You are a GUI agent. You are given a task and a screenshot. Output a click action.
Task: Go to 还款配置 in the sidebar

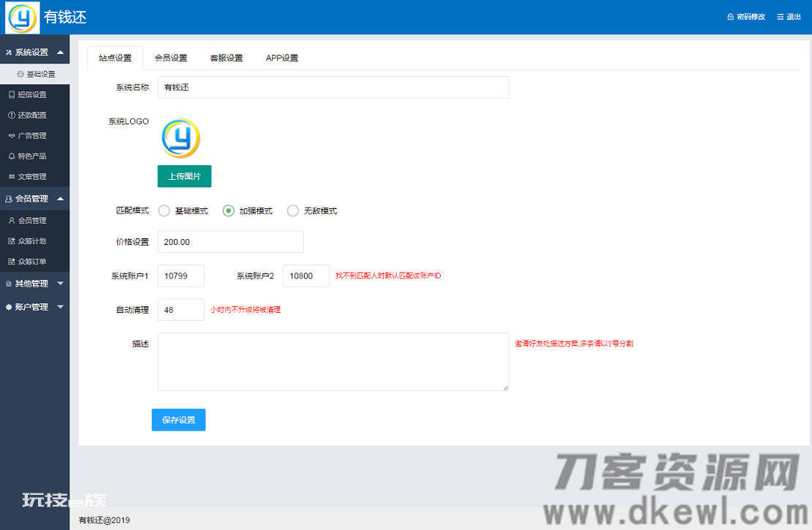34,115
